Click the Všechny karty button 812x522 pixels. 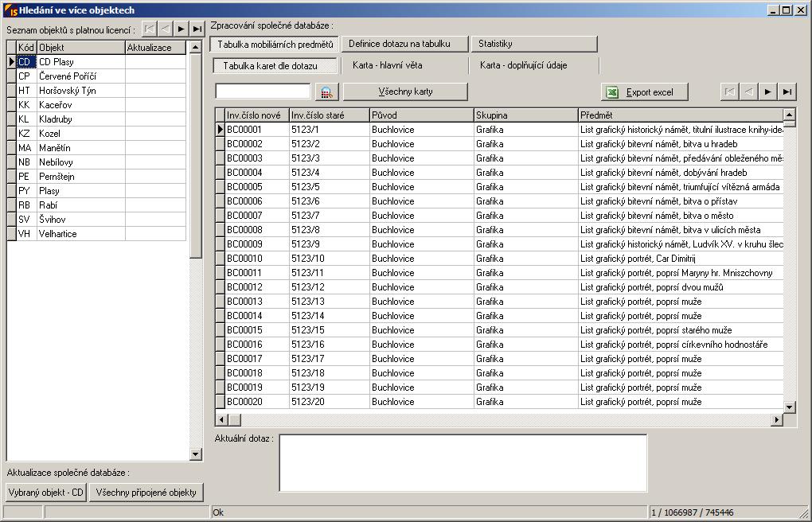(405, 92)
